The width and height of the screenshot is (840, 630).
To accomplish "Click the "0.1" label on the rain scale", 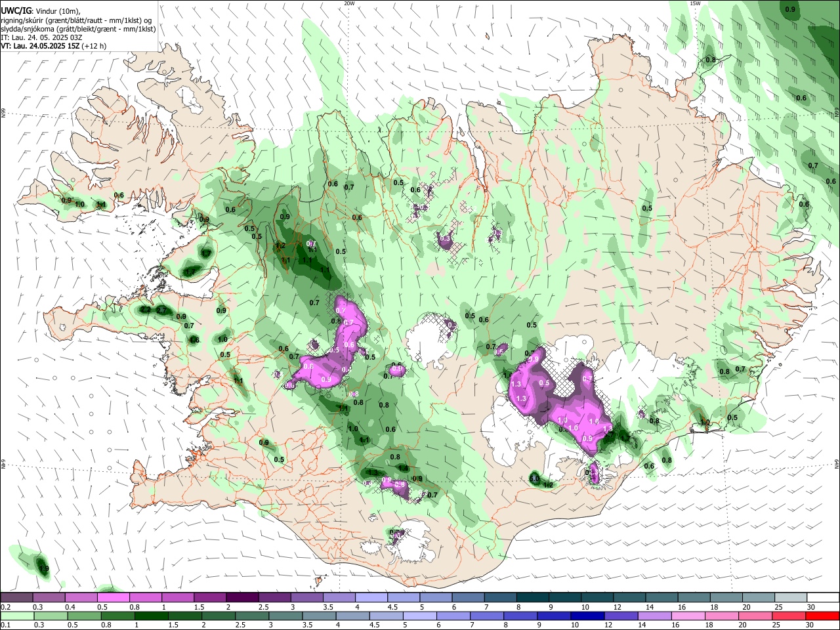I will (5, 625).
